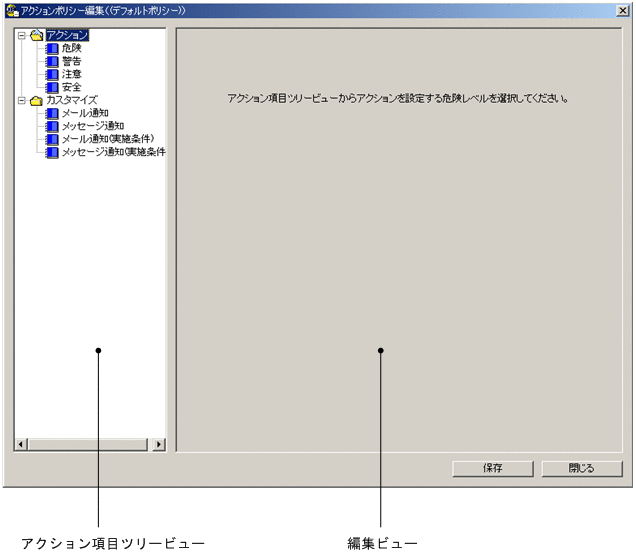Click the instruction text in edit view
This screenshot has height=556, width=636.
(398, 99)
